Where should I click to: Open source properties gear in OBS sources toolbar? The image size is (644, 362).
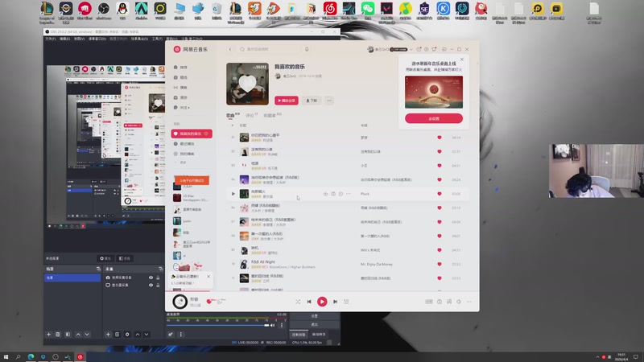coord(127,335)
